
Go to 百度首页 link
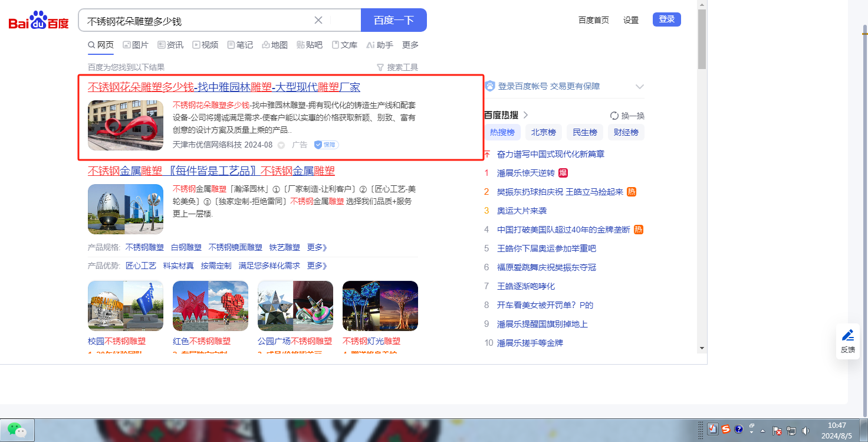[x=594, y=20]
